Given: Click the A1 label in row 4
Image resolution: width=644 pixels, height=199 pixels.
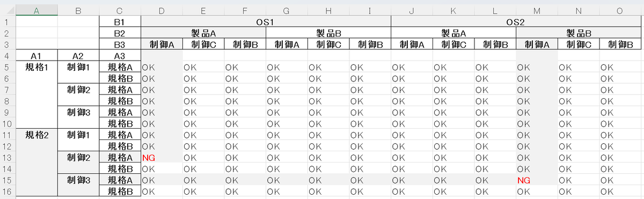Looking at the screenshot, I should point(36,56).
